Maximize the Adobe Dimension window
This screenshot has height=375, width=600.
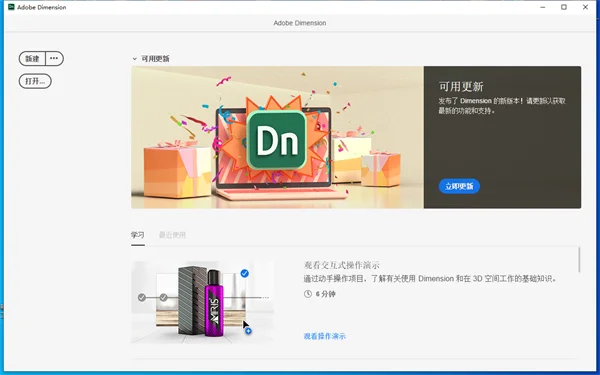click(564, 7)
